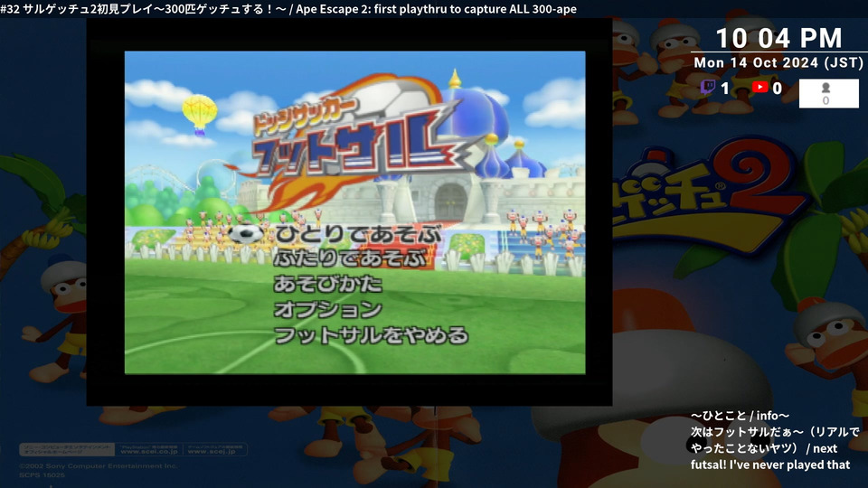Screen dimensions: 868x488
Task: Select ふたりであそぶ menu option
Action: (351, 258)
